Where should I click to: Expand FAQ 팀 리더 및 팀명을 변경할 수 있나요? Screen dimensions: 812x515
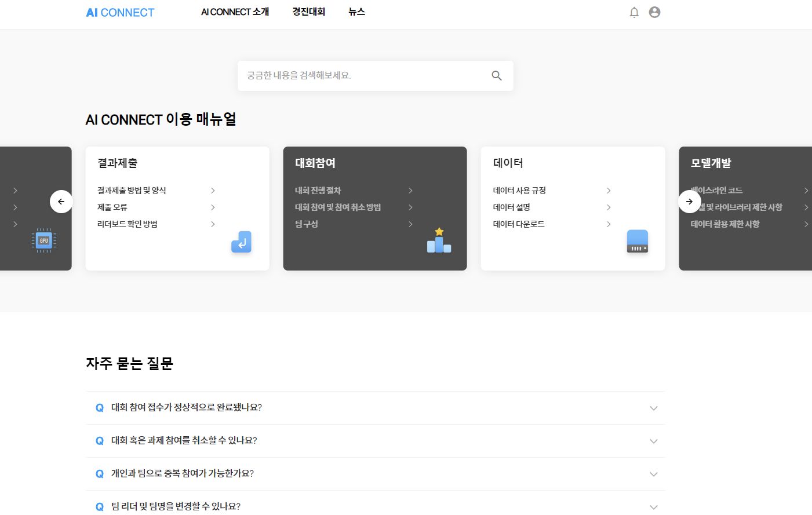(x=375, y=503)
